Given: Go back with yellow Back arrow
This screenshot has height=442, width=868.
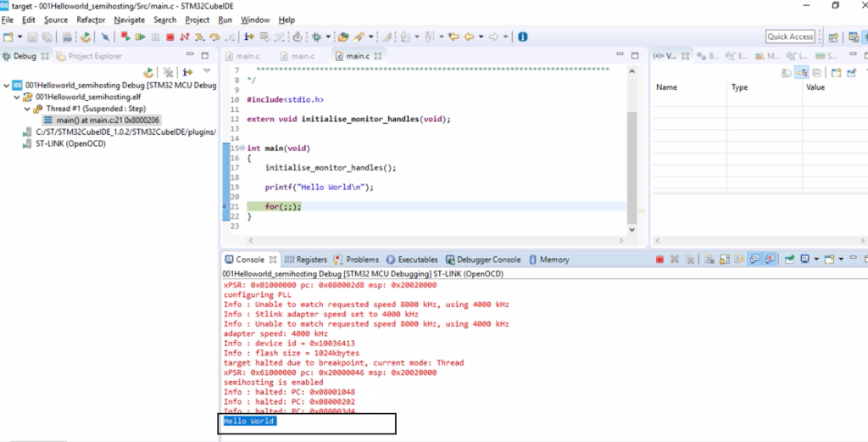Looking at the screenshot, I should 470,36.
